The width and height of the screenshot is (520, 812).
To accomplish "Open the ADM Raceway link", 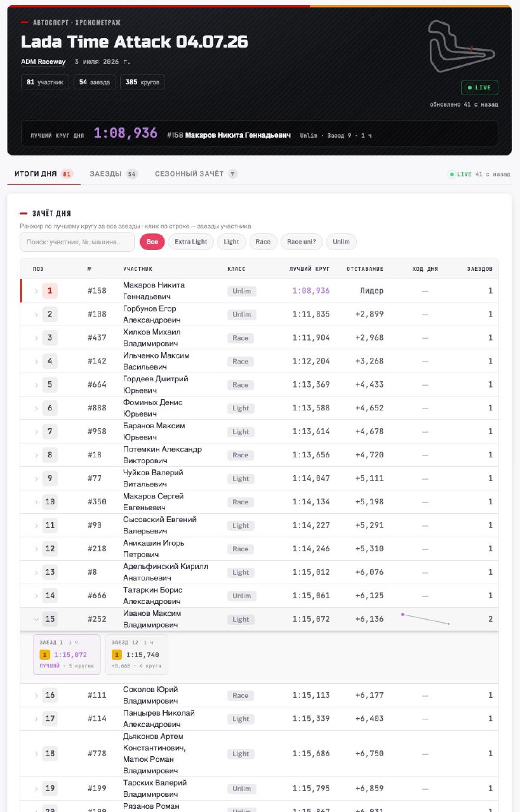I will [x=43, y=62].
